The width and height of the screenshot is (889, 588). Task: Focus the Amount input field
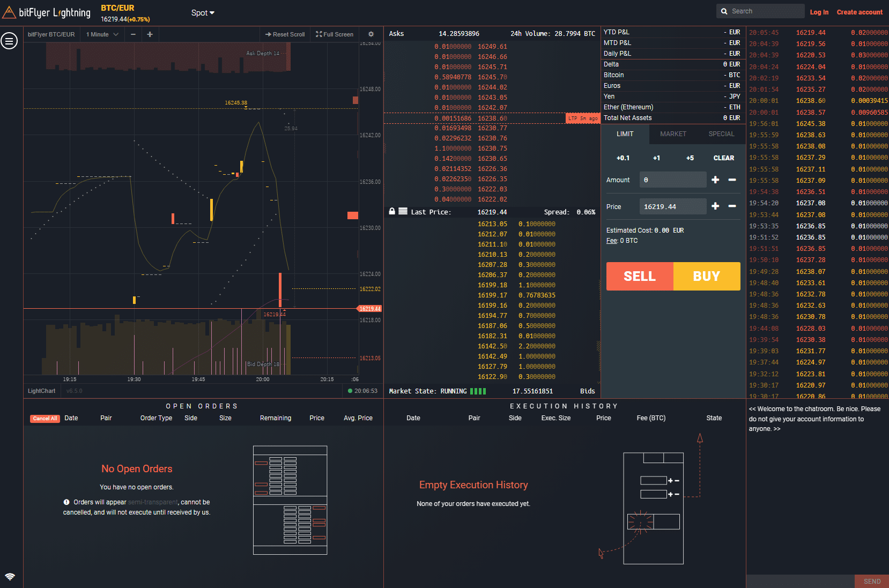(x=673, y=180)
